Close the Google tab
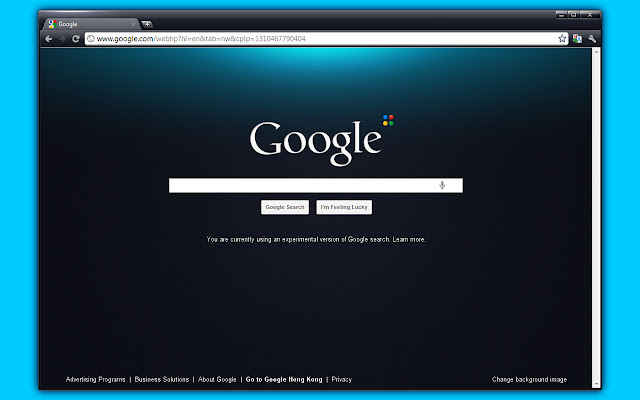Screen dimensions: 640x400 pyautogui.click(x=133, y=24)
